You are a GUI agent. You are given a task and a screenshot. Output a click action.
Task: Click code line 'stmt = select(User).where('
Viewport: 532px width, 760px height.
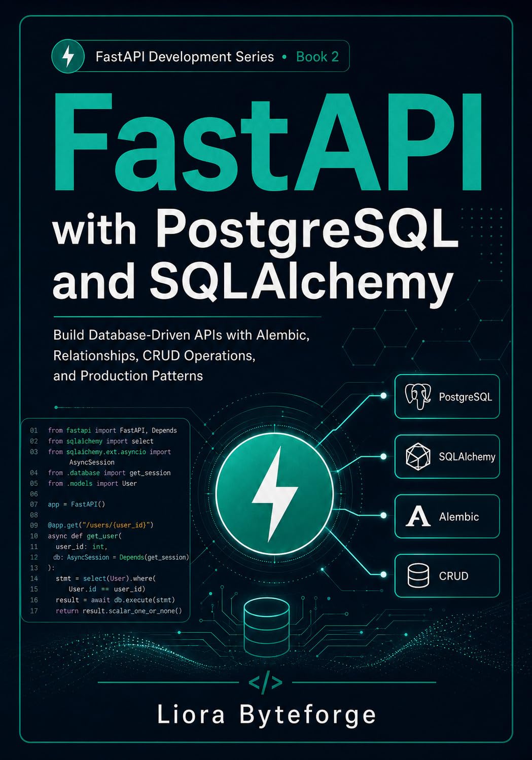105,578
